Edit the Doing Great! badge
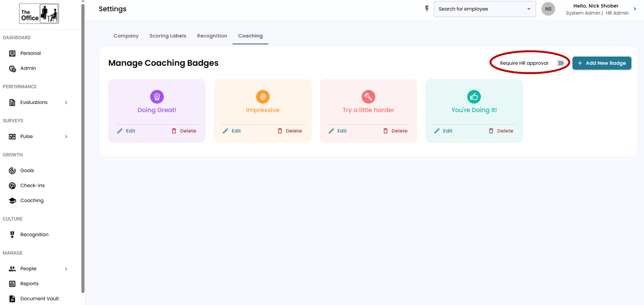This screenshot has width=644, height=305. (x=126, y=131)
